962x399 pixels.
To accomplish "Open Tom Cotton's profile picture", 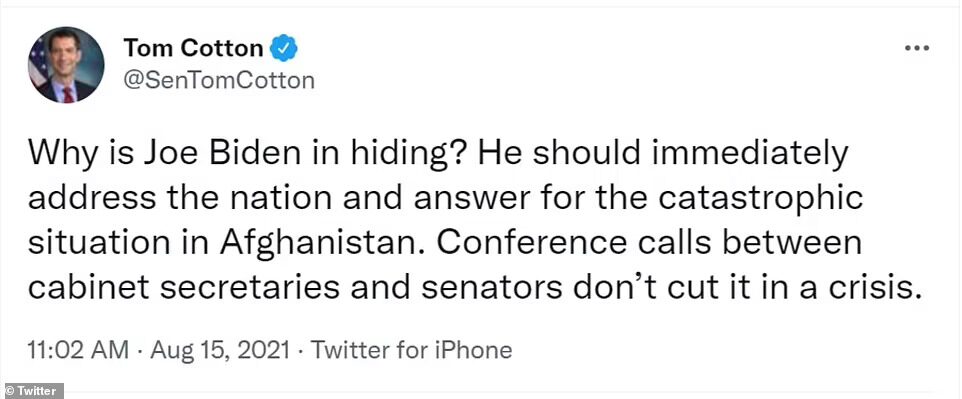I will 66,64.
